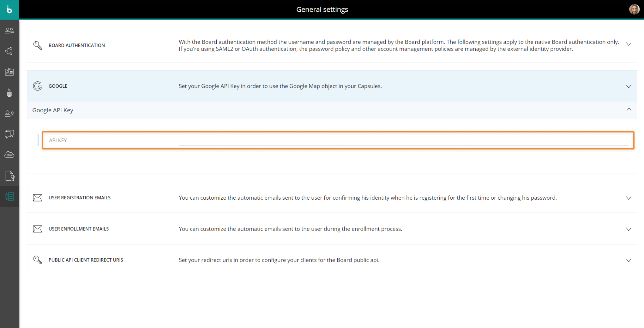
Task: Expand User Registration Emails chevron
Action: coord(629,198)
